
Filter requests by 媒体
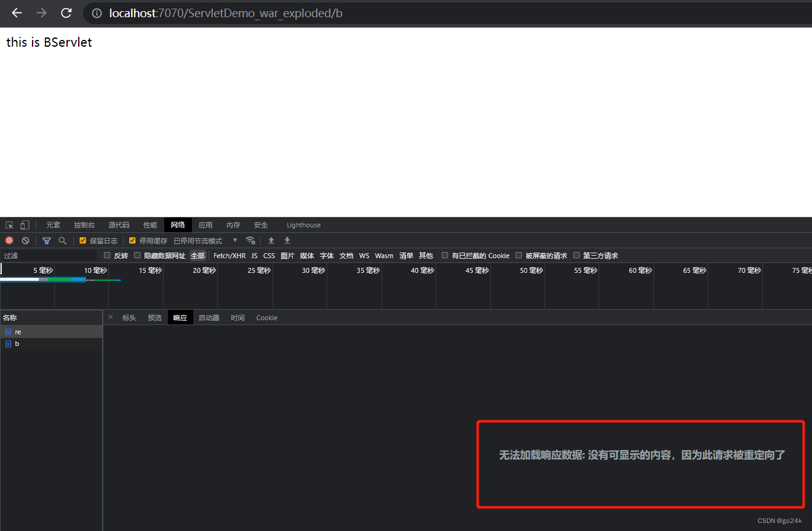coord(307,256)
